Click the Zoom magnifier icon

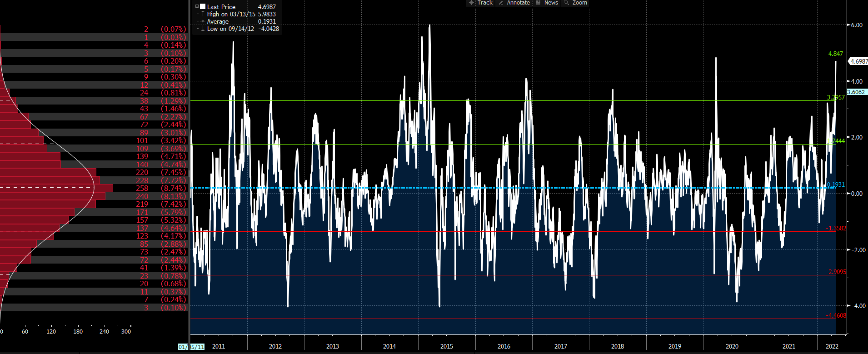[566, 3]
